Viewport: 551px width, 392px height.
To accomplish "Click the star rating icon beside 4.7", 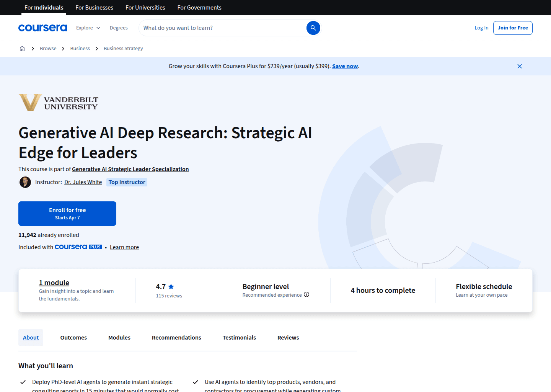I will click(x=171, y=286).
